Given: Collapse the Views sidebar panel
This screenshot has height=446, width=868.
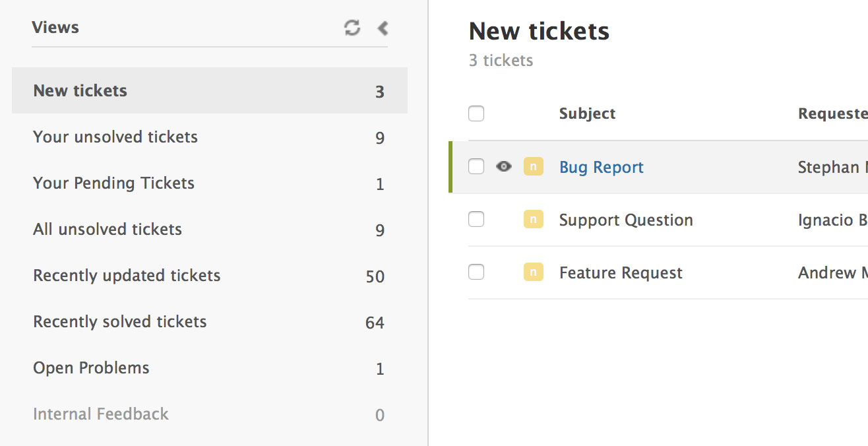Looking at the screenshot, I should coord(383,28).
